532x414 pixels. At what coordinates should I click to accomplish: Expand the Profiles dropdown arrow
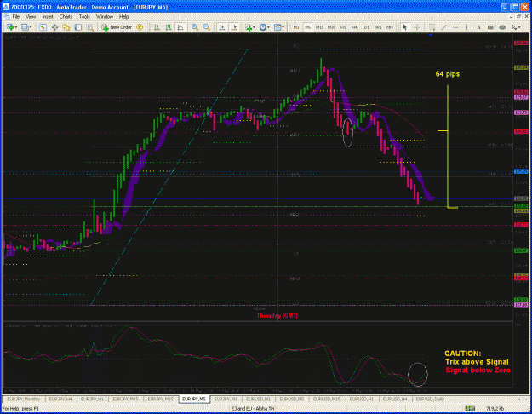point(31,27)
